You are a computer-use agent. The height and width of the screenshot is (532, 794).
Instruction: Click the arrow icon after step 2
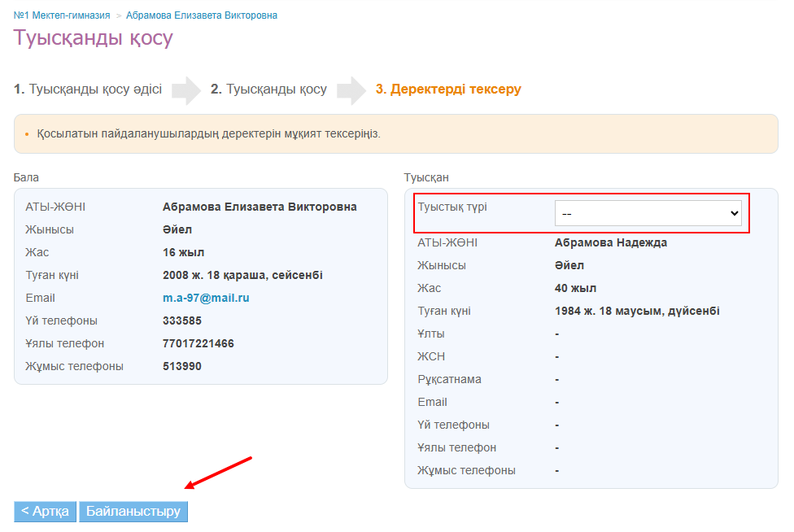coord(351,90)
